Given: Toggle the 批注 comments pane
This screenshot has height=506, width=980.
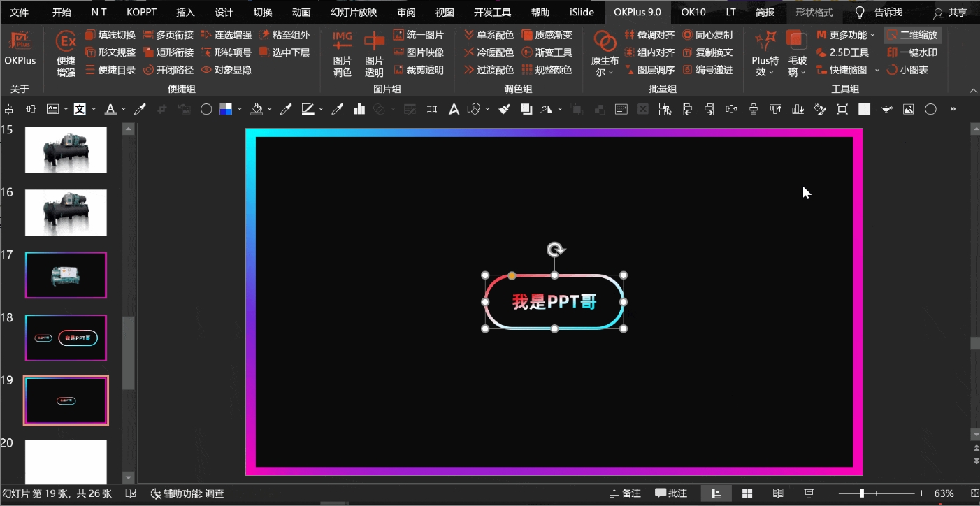Looking at the screenshot, I should tap(671, 493).
